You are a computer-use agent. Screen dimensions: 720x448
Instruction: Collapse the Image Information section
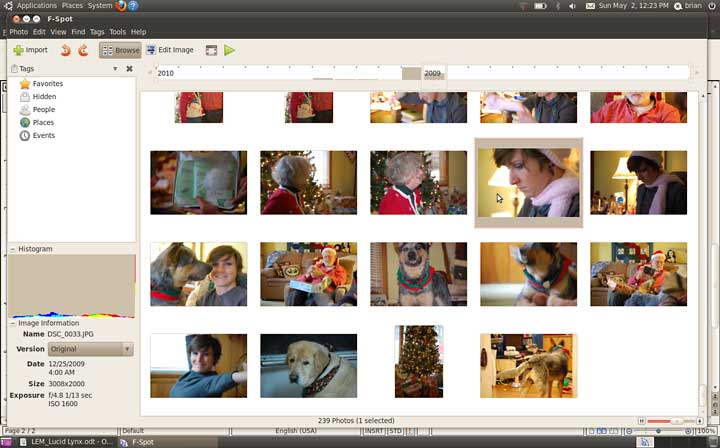click(12, 323)
